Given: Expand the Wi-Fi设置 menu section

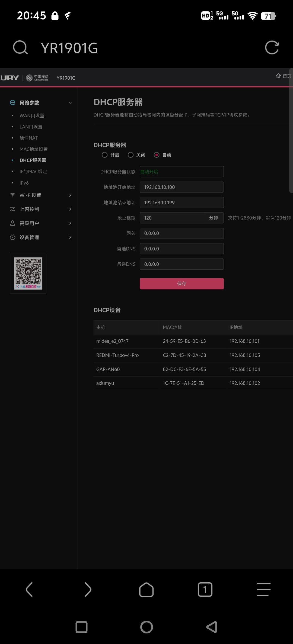Looking at the screenshot, I should [41, 195].
